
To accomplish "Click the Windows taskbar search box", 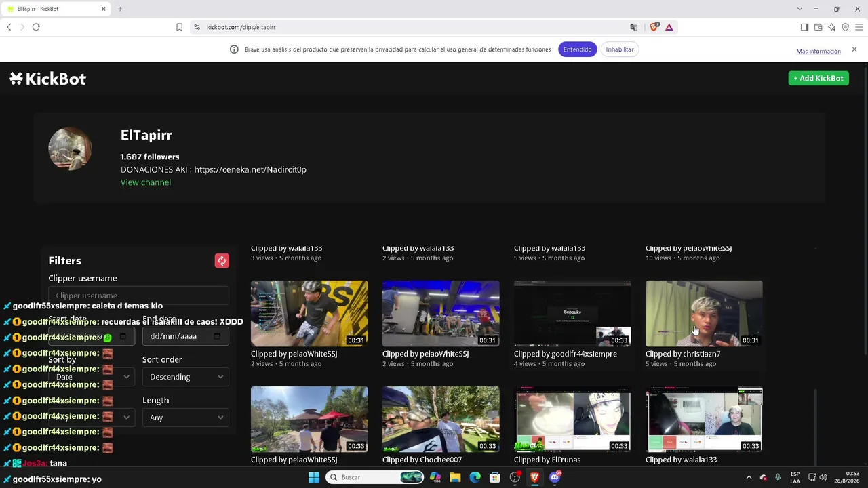I will pos(375,477).
